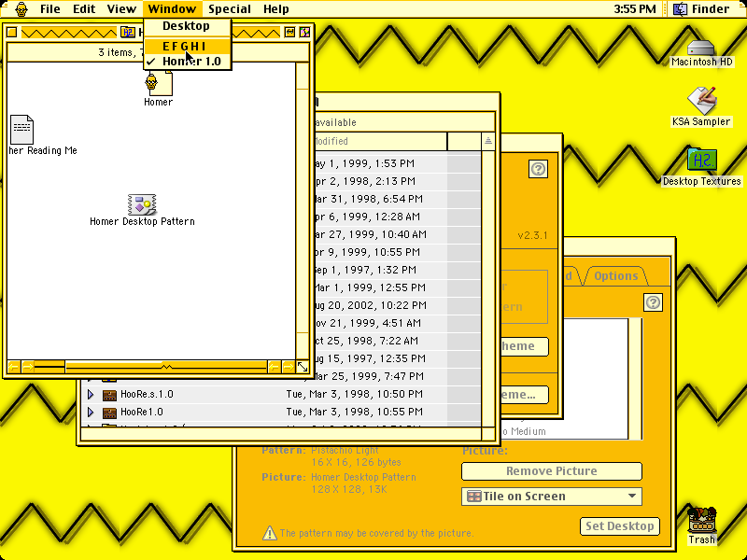Click the vertical scrollbar of the Homer window
This screenshot has width=747, height=560.
303,211
